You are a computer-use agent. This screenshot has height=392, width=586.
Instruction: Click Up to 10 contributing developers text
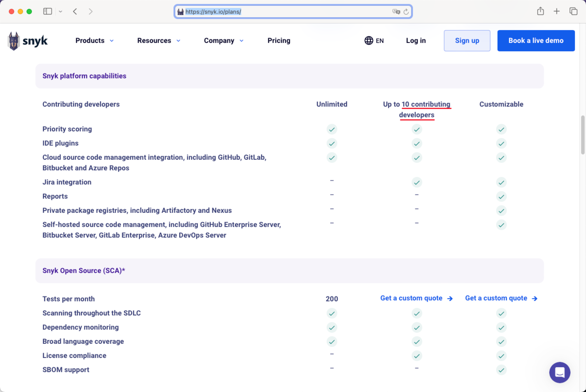[x=417, y=109]
